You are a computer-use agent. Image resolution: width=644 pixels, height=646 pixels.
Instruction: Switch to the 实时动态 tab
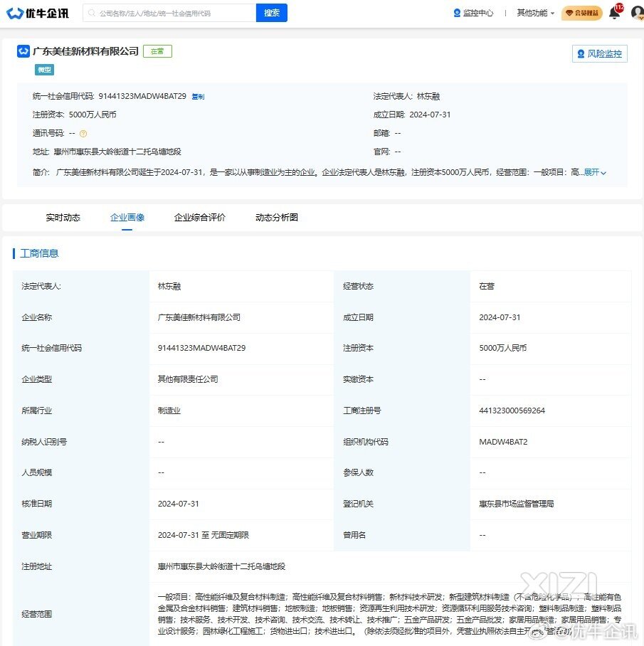tap(63, 218)
